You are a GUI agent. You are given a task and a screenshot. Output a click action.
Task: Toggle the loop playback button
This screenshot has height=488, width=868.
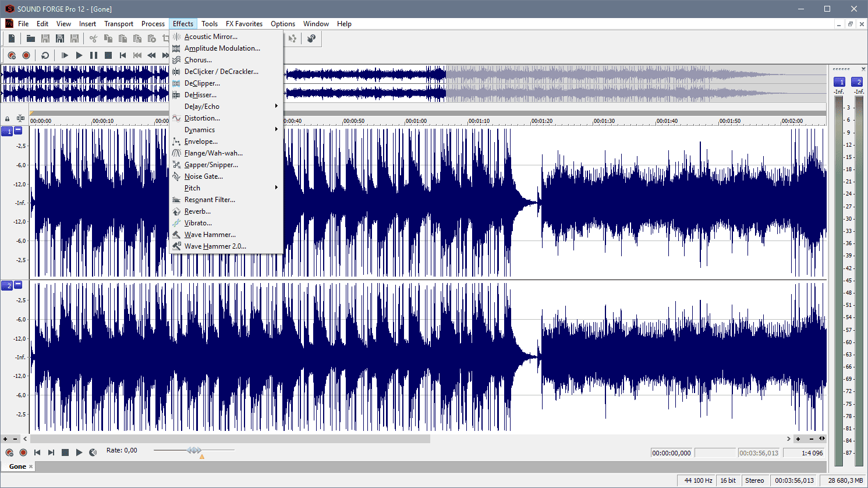[45, 55]
